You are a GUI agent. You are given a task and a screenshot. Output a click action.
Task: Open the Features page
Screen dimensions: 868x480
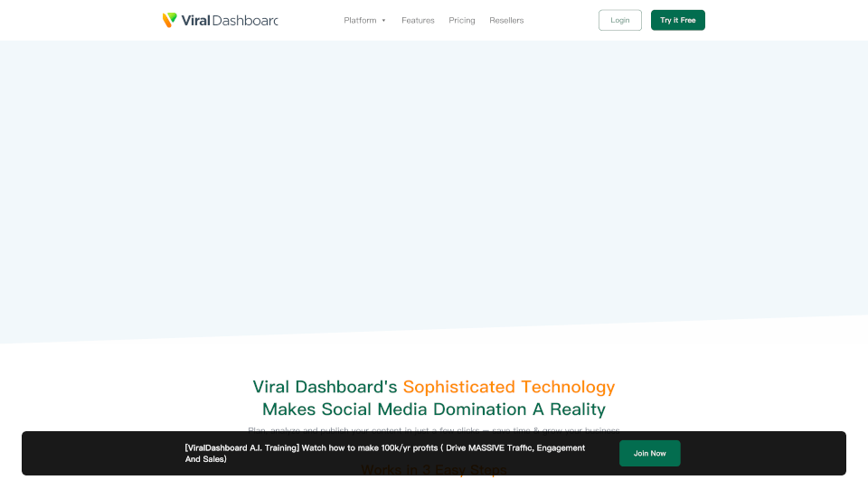418,21
